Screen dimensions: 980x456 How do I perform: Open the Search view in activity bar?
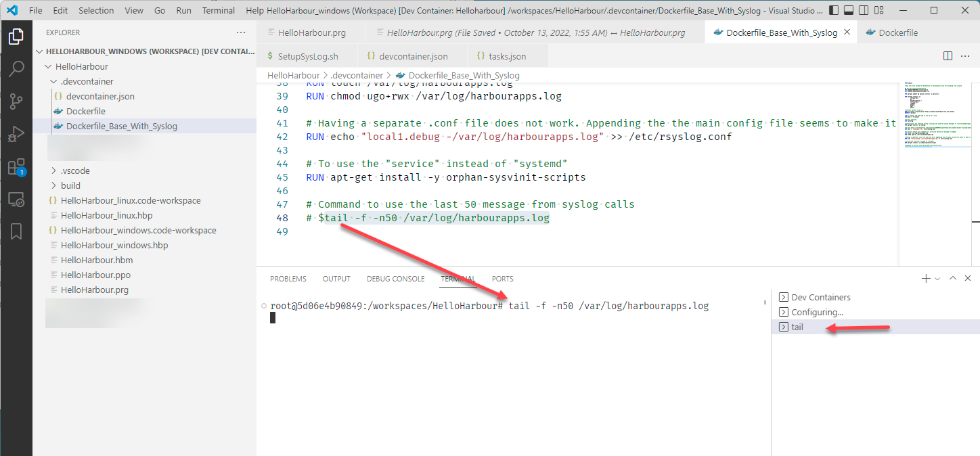click(16, 69)
